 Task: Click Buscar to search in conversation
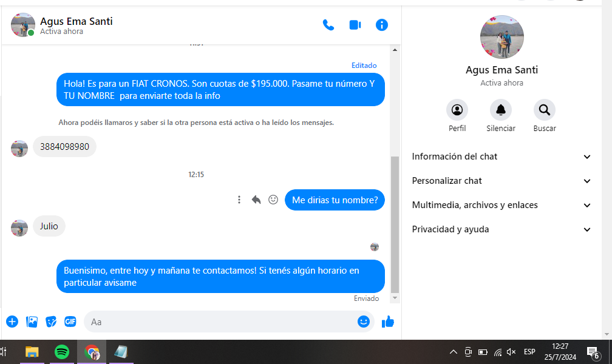(545, 110)
